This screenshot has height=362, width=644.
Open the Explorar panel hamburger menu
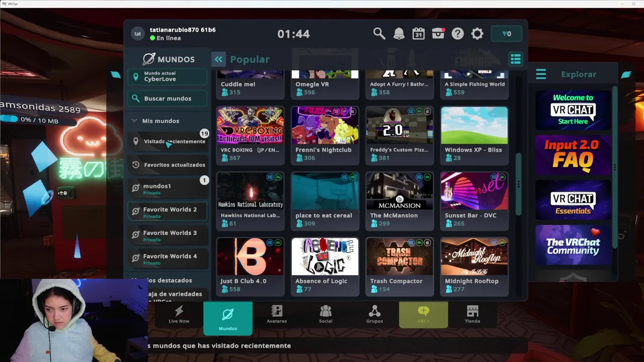[541, 74]
